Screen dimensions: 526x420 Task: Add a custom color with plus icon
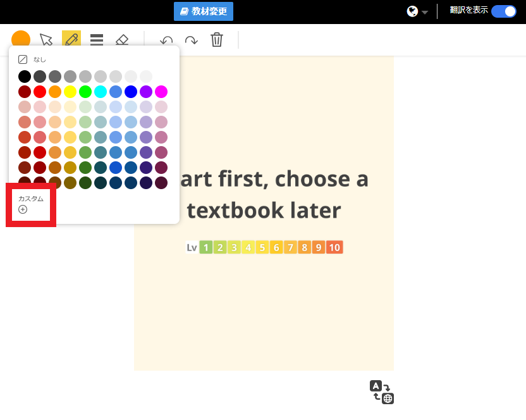[23, 209]
